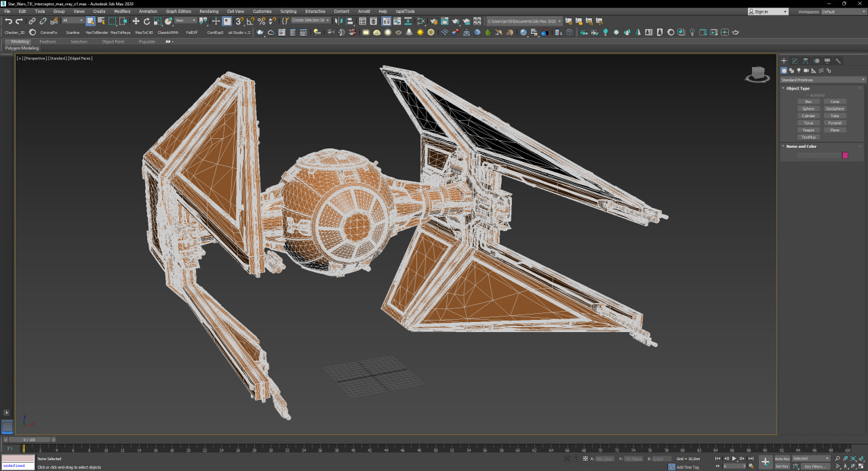
Task: Collapse the Name and Color rollout
Action: 801,146
